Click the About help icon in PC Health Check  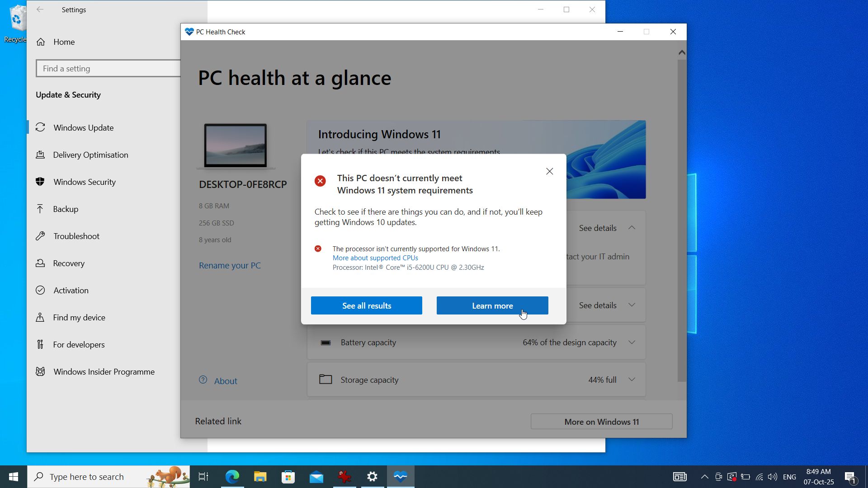pyautogui.click(x=203, y=380)
